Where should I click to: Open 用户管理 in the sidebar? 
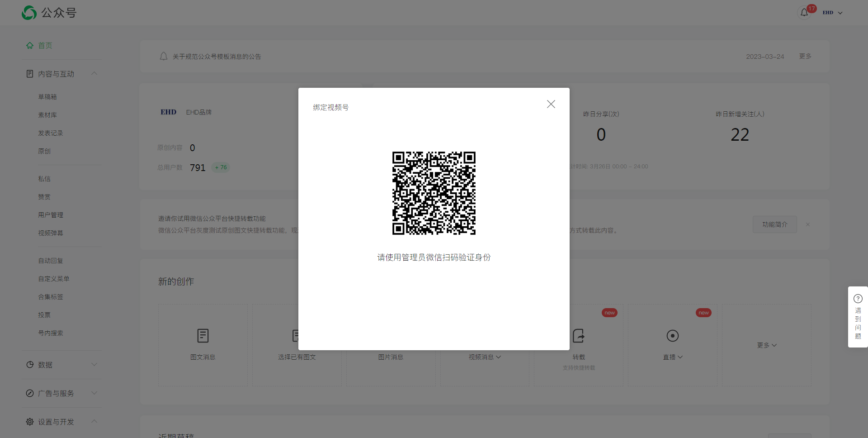click(51, 215)
